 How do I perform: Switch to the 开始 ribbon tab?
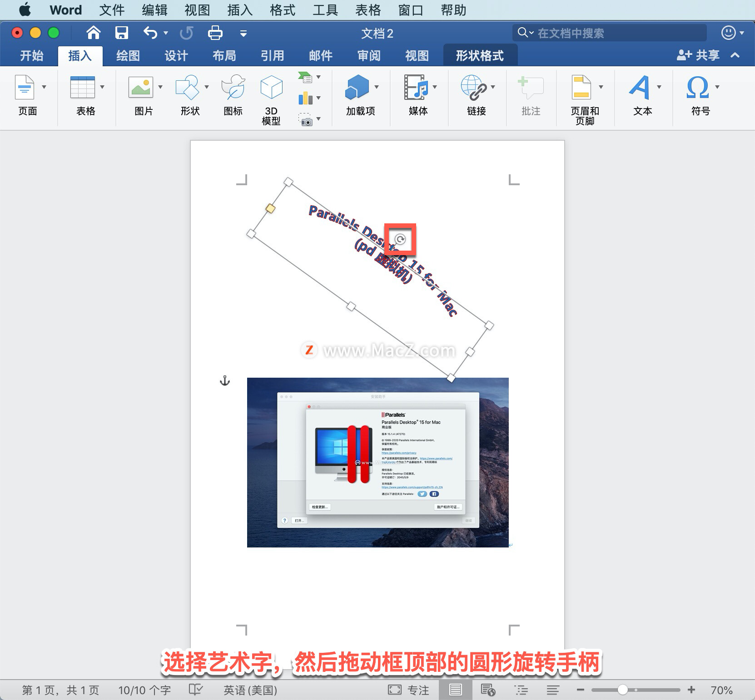click(32, 56)
